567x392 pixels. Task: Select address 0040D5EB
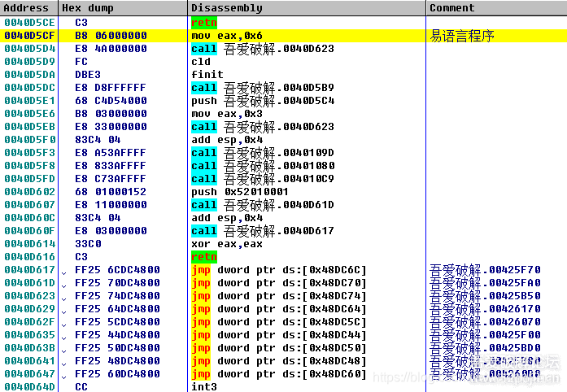(x=29, y=127)
